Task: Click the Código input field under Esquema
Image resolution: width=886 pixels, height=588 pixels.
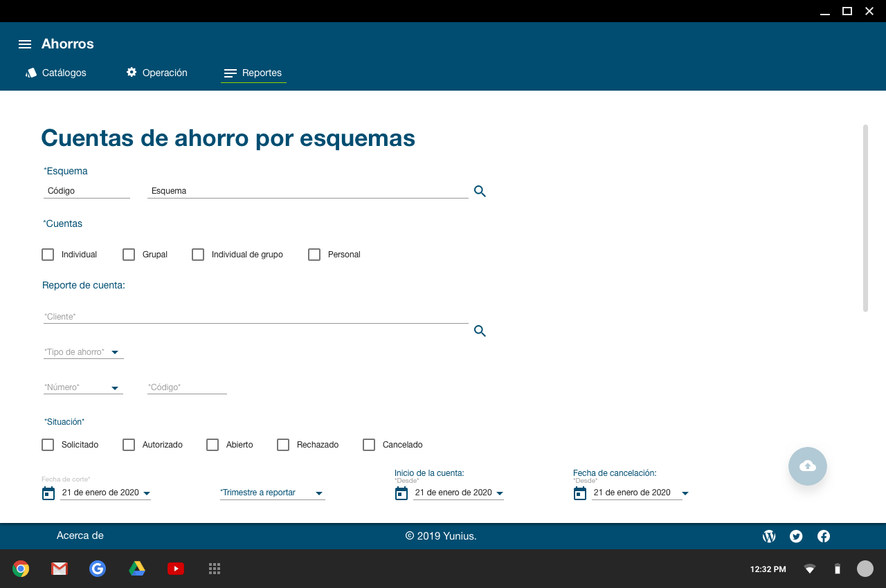Action: [x=87, y=191]
